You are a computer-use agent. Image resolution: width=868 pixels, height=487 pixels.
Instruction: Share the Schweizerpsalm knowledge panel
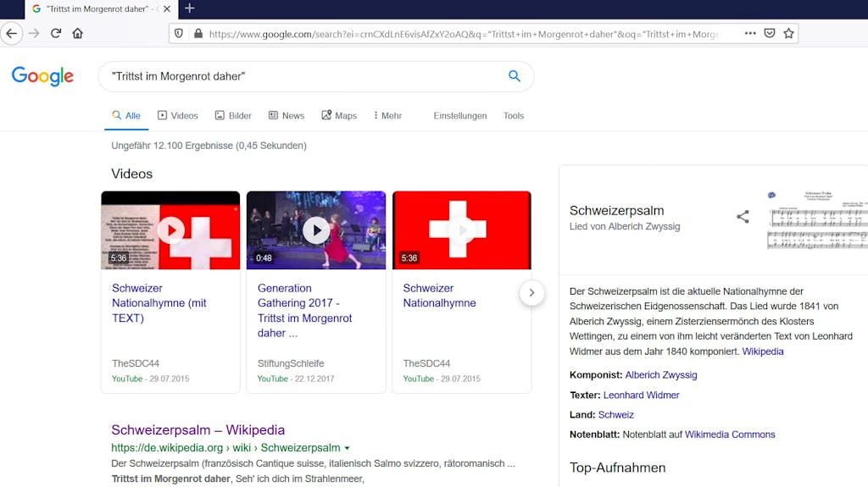[x=743, y=216]
